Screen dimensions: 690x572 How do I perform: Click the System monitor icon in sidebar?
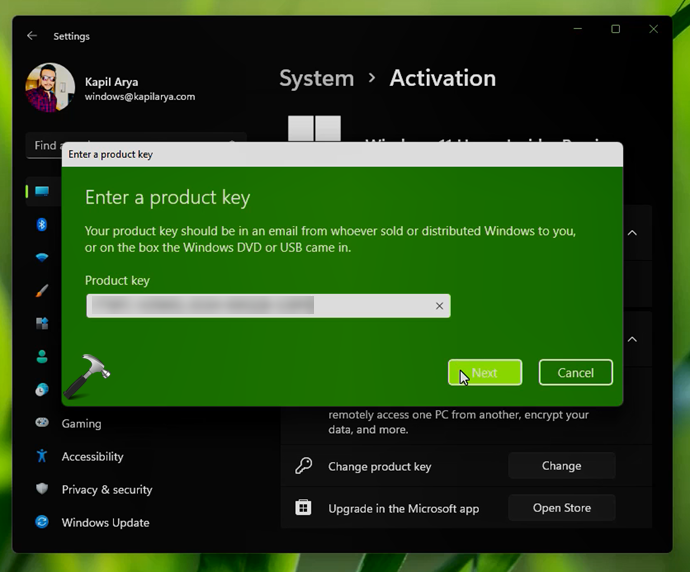tap(42, 192)
